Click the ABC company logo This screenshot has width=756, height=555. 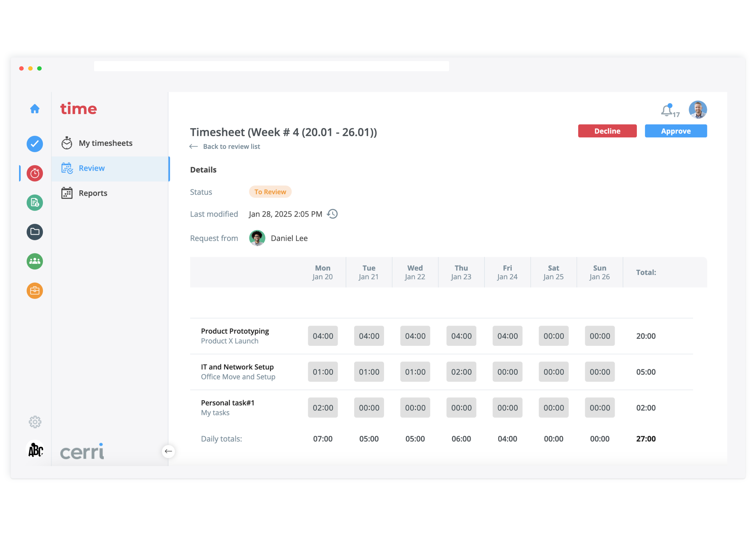click(x=35, y=449)
